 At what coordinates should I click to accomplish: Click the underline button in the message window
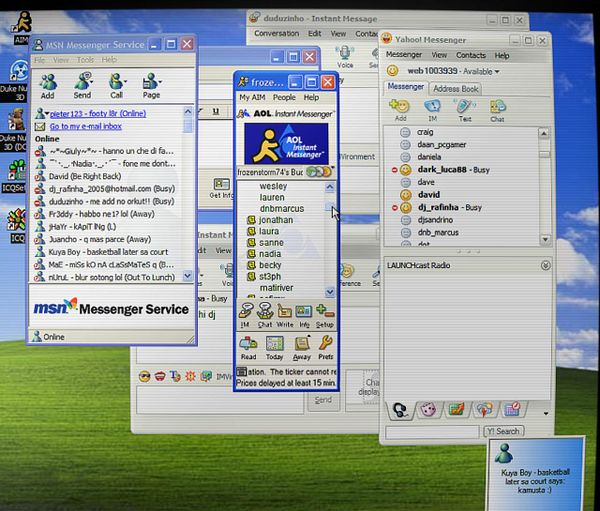pyautogui.click(x=216, y=111)
